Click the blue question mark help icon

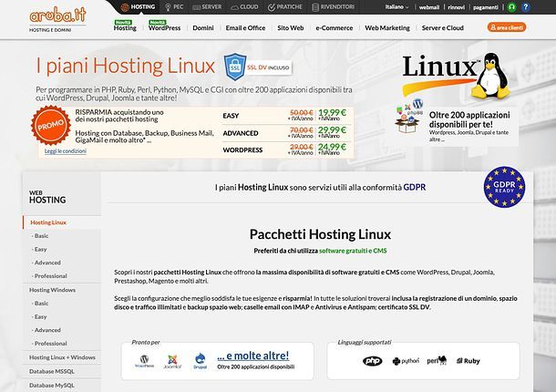[x=526, y=6]
